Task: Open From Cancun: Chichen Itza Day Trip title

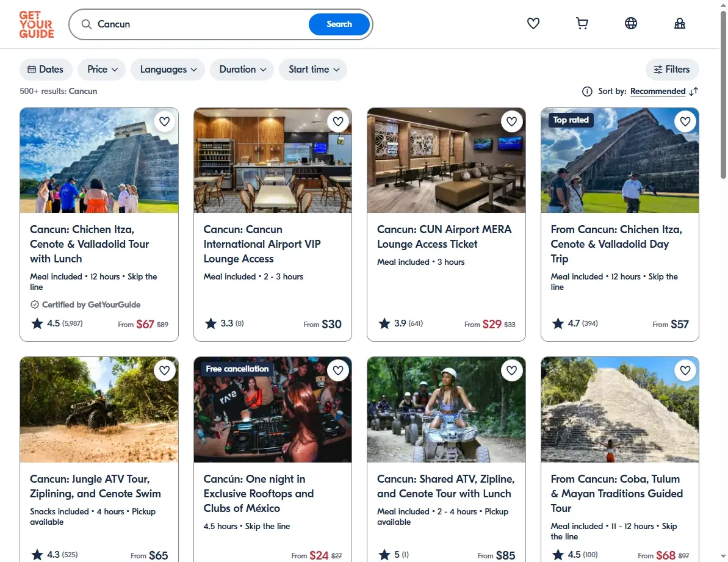Action: coord(616,244)
